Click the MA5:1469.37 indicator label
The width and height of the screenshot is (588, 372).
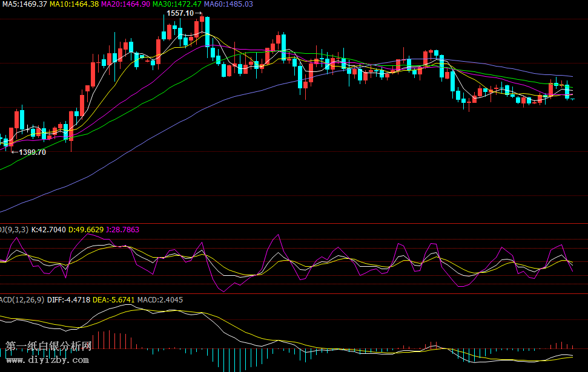25,4
